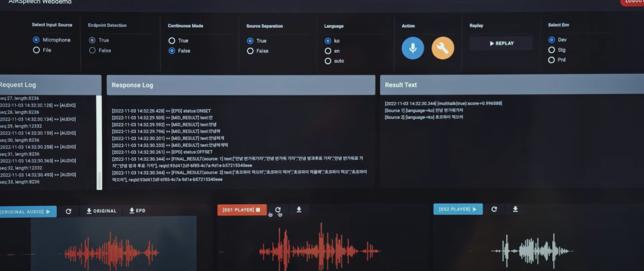Reload the SS2 player audio
The image size is (644, 271).
click(x=494, y=209)
